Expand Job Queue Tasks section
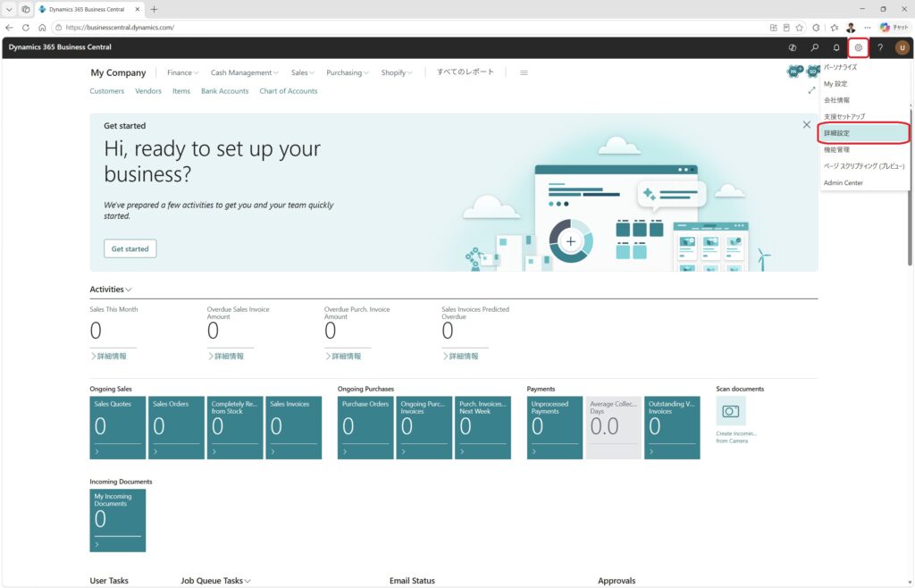The height and width of the screenshot is (588, 915). 216,581
